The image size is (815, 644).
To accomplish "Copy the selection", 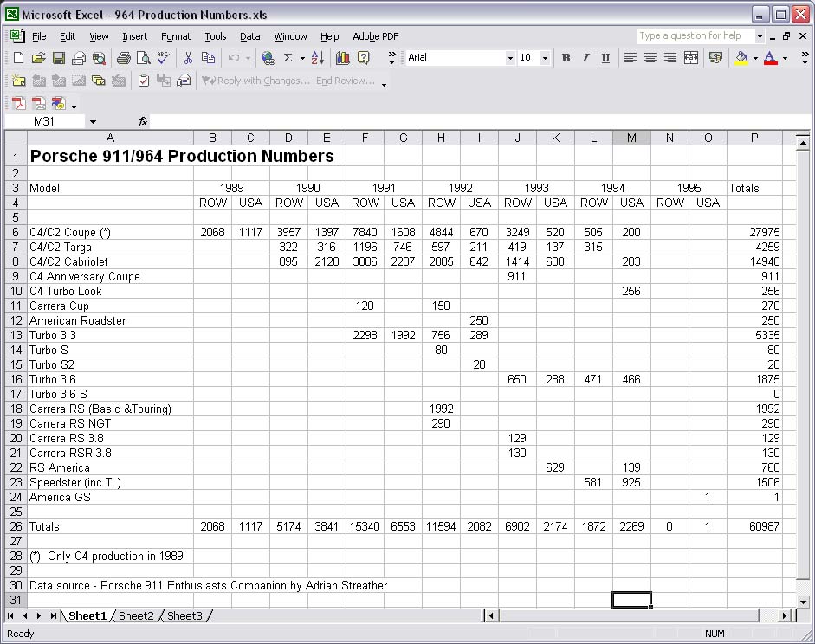I will tap(208, 58).
